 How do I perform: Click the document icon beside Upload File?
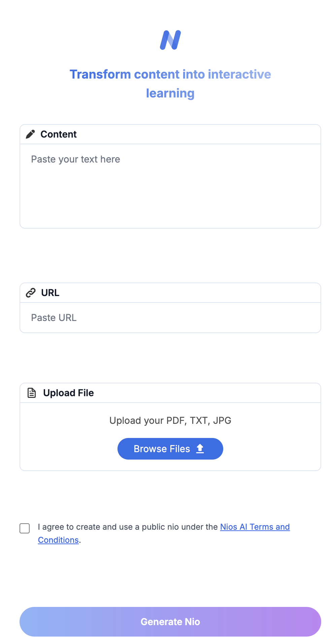32,393
